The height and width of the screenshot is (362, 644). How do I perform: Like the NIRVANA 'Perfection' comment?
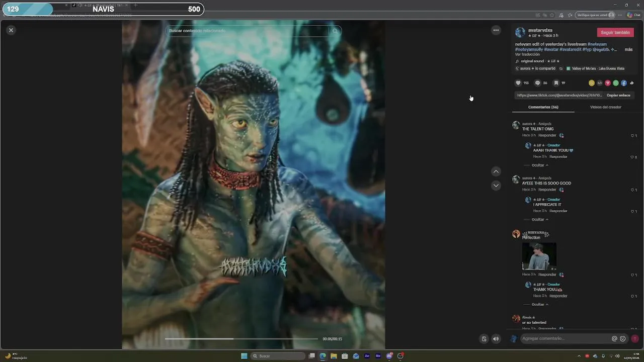pos(633,275)
